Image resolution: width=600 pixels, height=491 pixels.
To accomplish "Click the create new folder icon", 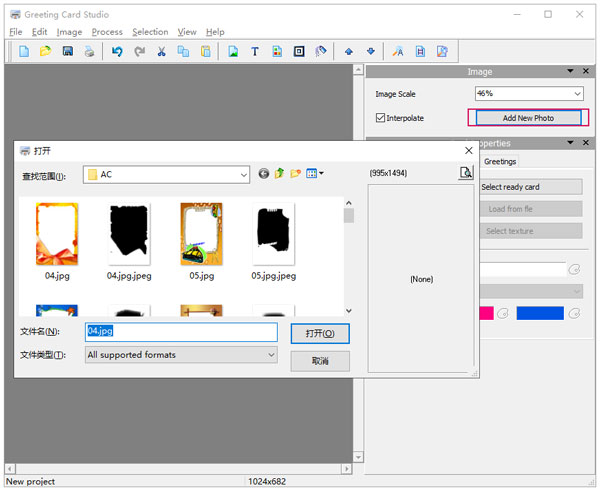I will point(296,174).
